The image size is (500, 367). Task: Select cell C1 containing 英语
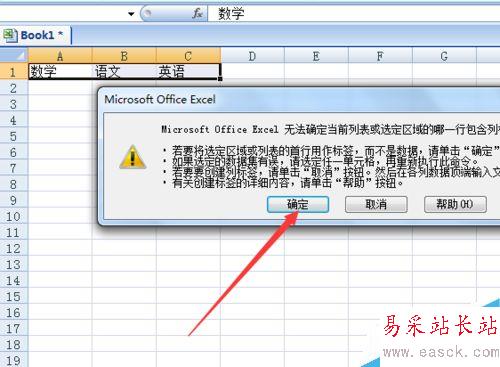(188, 71)
